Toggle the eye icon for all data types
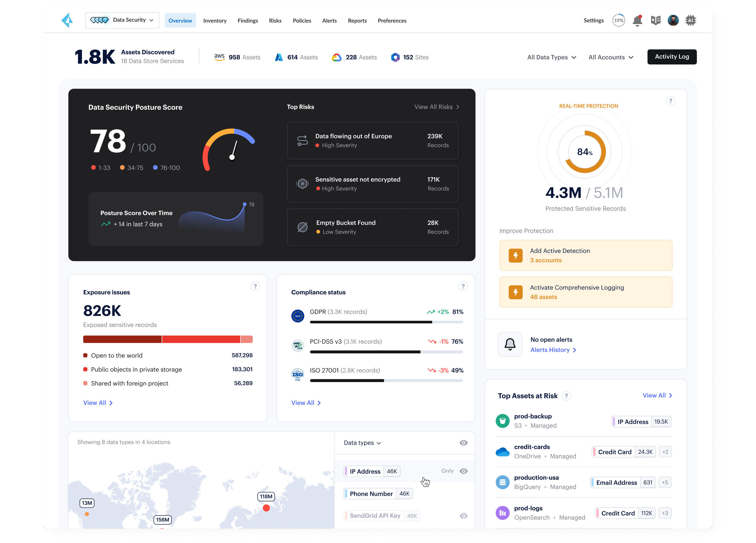Image resolution: width=756 pixels, height=543 pixels. click(463, 443)
